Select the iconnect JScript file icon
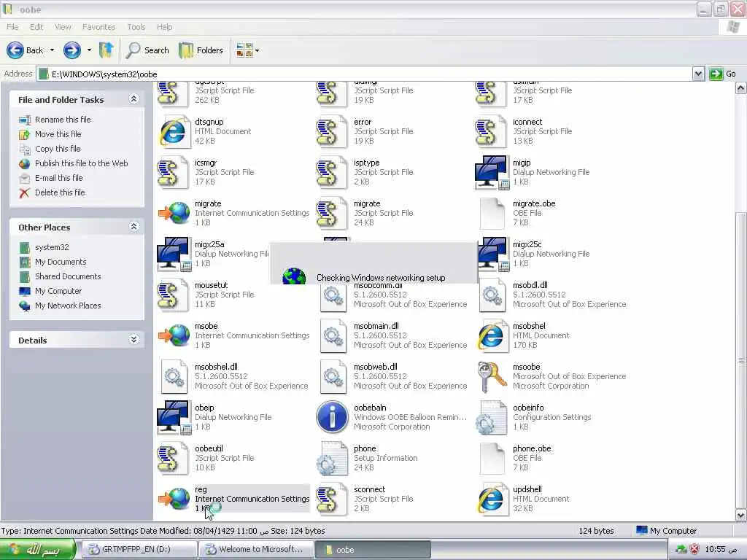This screenshot has height=560, width=747. [491, 131]
